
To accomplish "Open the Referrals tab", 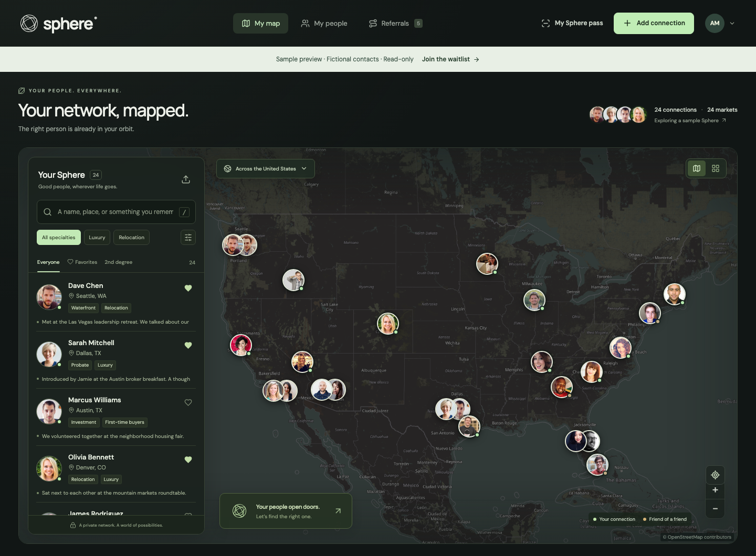I will pos(395,23).
